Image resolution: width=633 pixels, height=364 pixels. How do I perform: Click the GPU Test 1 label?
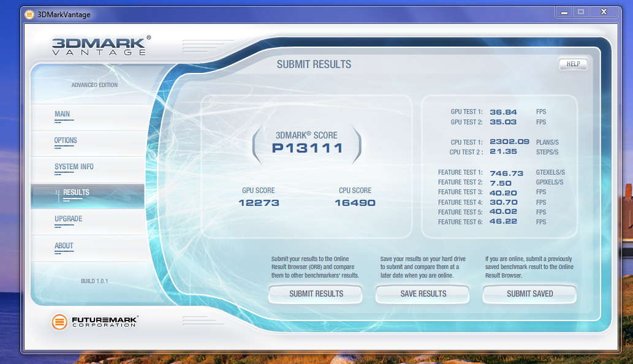(x=467, y=112)
